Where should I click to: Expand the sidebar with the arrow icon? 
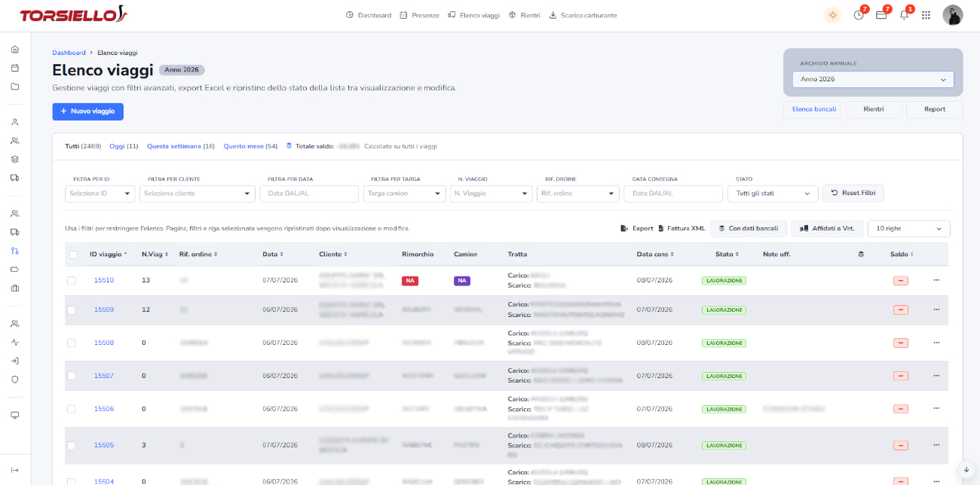(15, 470)
